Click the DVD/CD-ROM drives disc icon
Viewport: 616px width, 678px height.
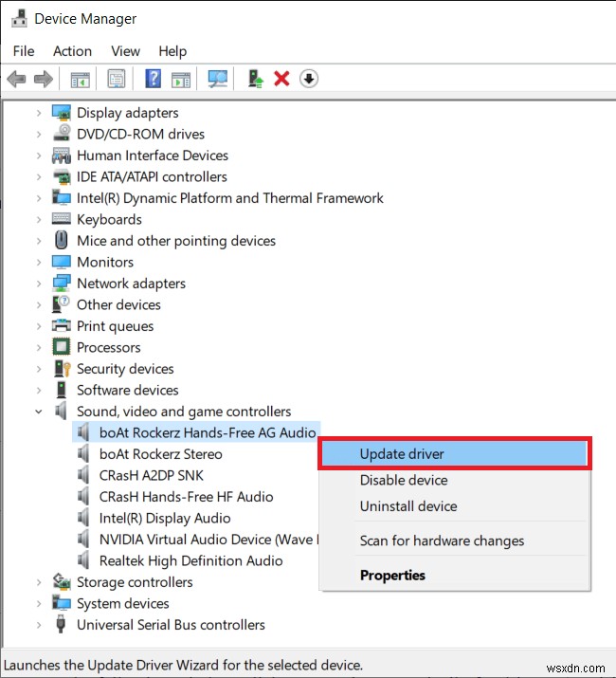pos(62,134)
